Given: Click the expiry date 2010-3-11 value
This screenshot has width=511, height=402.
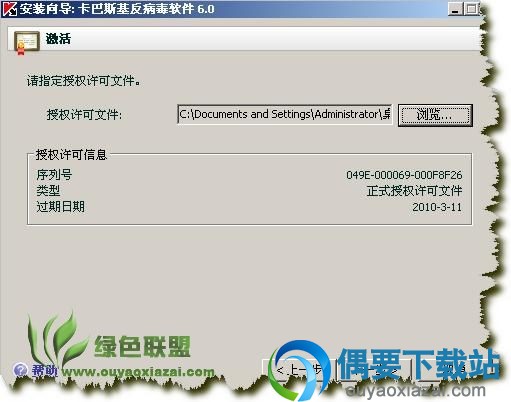Looking at the screenshot, I should click(437, 207).
